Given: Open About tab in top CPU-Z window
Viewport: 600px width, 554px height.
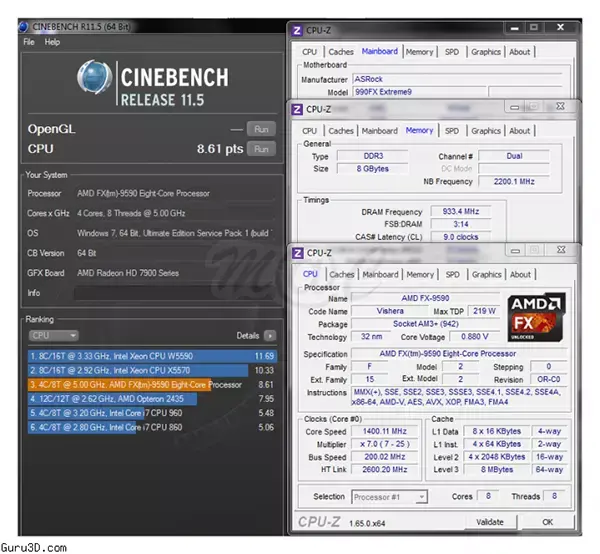Looking at the screenshot, I should 520,52.
